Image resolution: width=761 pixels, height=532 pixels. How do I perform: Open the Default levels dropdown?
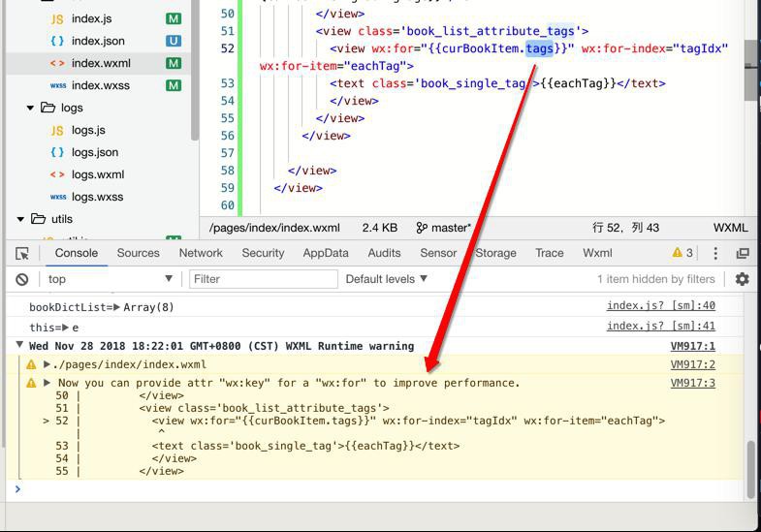[387, 279]
